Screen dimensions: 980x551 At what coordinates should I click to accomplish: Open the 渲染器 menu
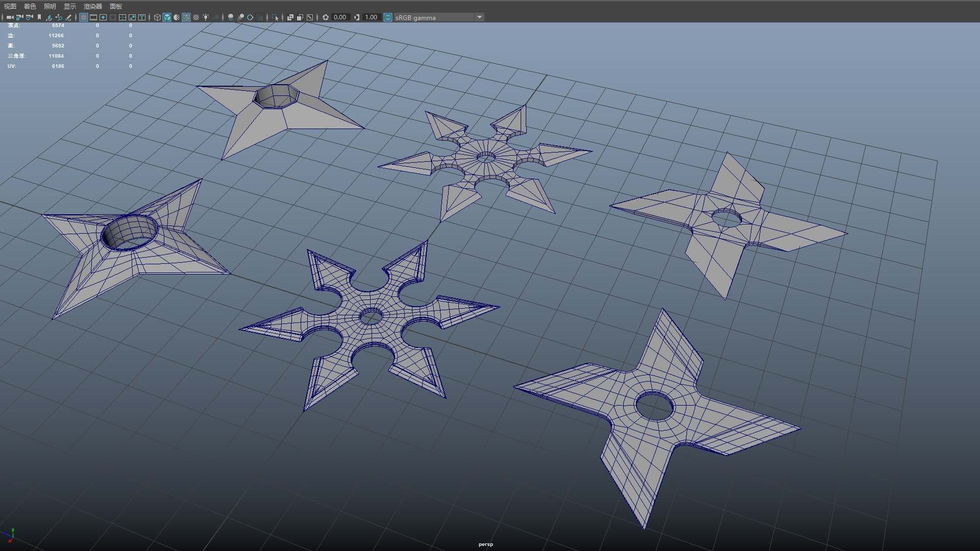tap(93, 6)
